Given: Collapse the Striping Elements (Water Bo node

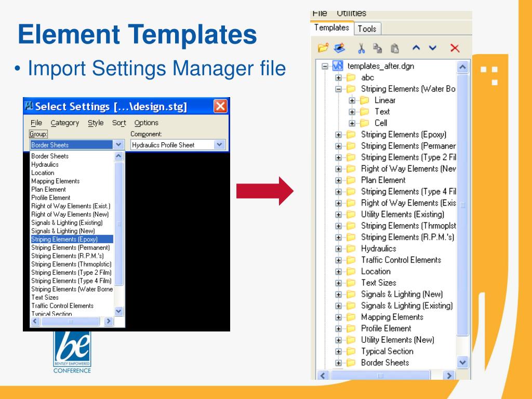Looking at the screenshot, I should [338, 89].
